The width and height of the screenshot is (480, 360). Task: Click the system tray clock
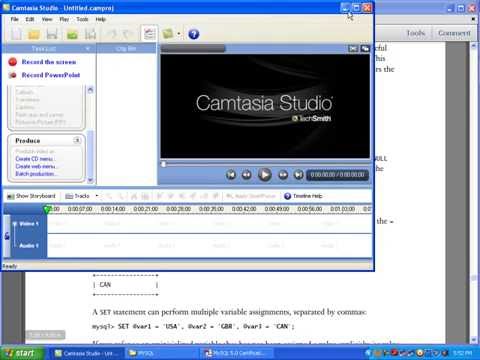click(462, 353)
